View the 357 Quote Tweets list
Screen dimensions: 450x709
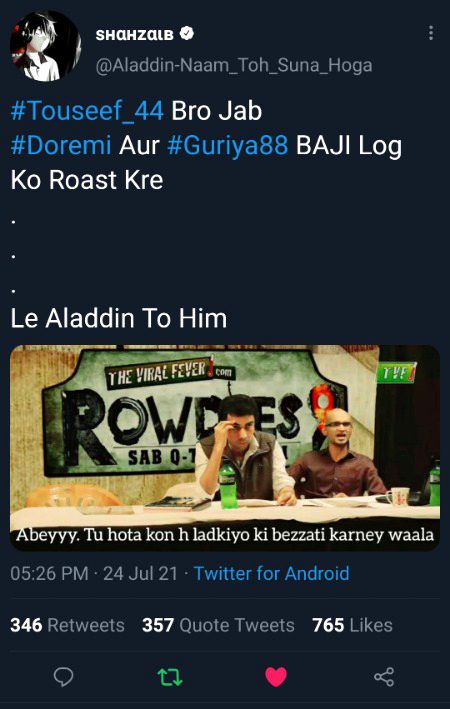click(218, 625)
